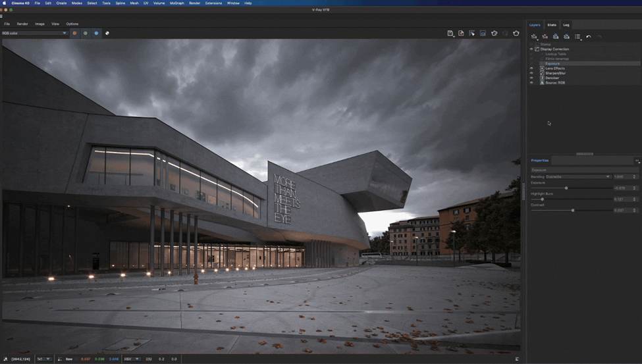Save the current channel image

[x=450, y=33]
